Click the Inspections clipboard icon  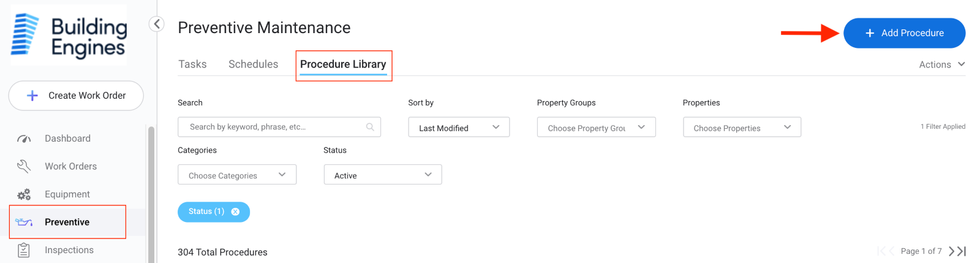pyautogui.click(x=24, y=250)
